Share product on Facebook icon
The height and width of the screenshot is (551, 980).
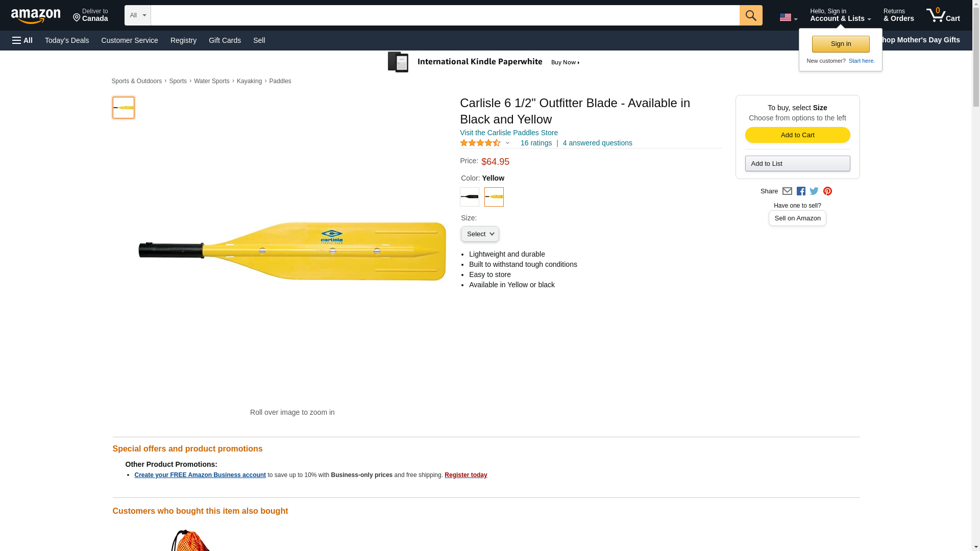801,191
